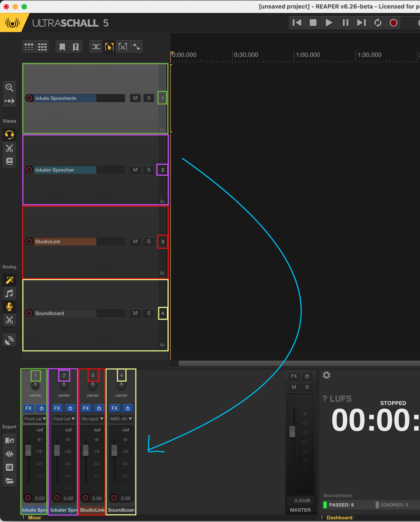Pause playback with the Pause button
The height and width of the screenshot is (522, 420).
345,23
